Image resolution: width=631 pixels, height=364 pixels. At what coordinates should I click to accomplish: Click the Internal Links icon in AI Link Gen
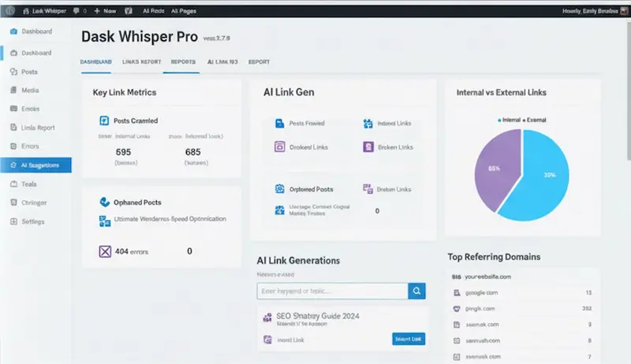point(368,124)
